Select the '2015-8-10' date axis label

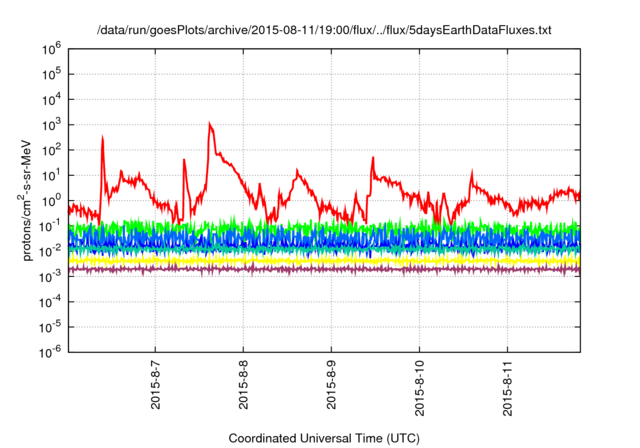[419, 388]
